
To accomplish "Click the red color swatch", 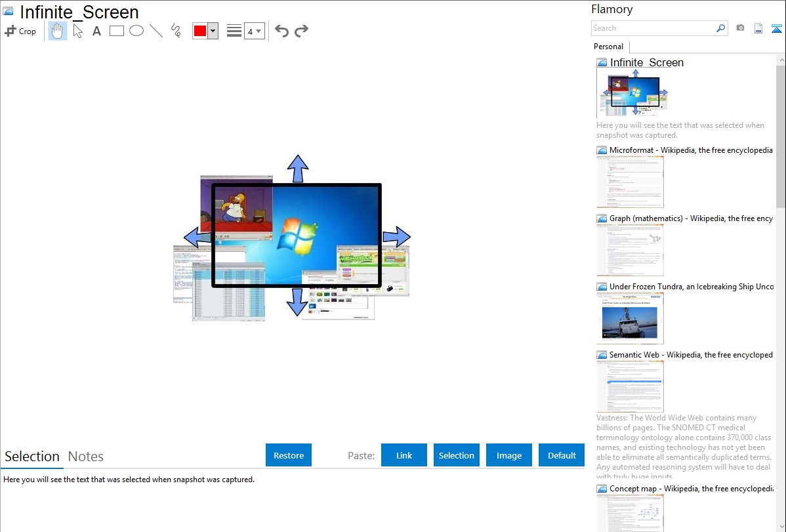I will (200, 31).
